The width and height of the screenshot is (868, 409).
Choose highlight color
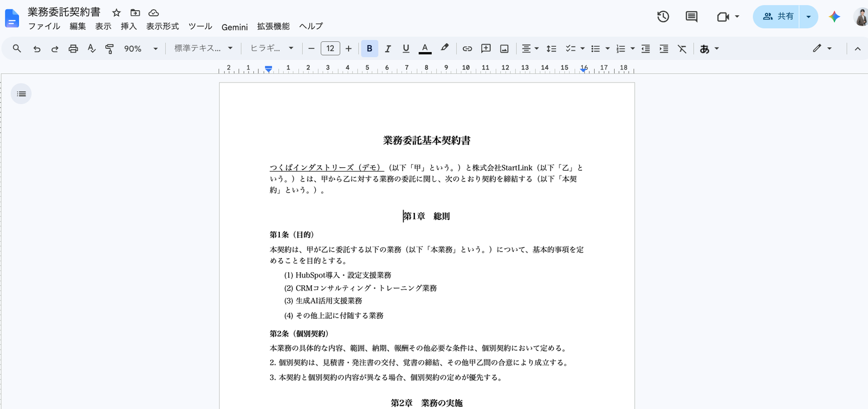pyautogui.click(x=444, y=48)
